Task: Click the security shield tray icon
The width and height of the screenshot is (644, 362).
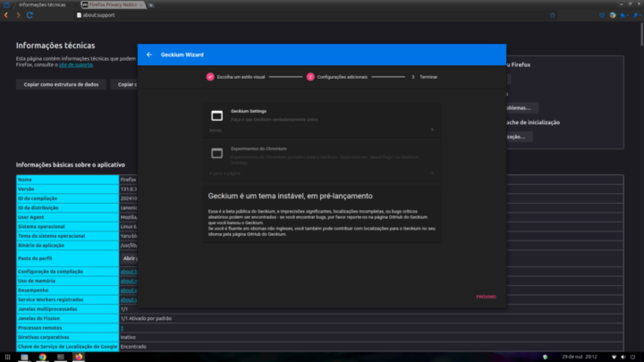Action: (545, 357)
